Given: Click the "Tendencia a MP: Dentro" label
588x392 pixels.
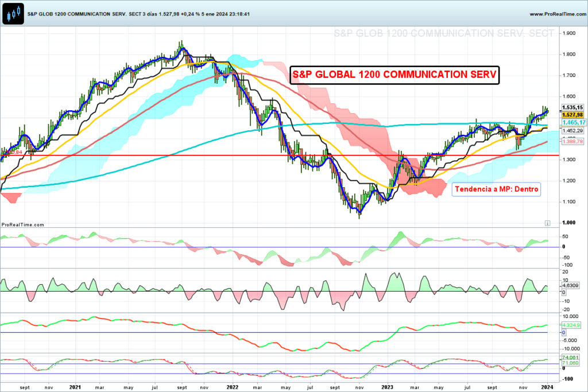Looking at the screenshot, I should (x=496, y=189).
